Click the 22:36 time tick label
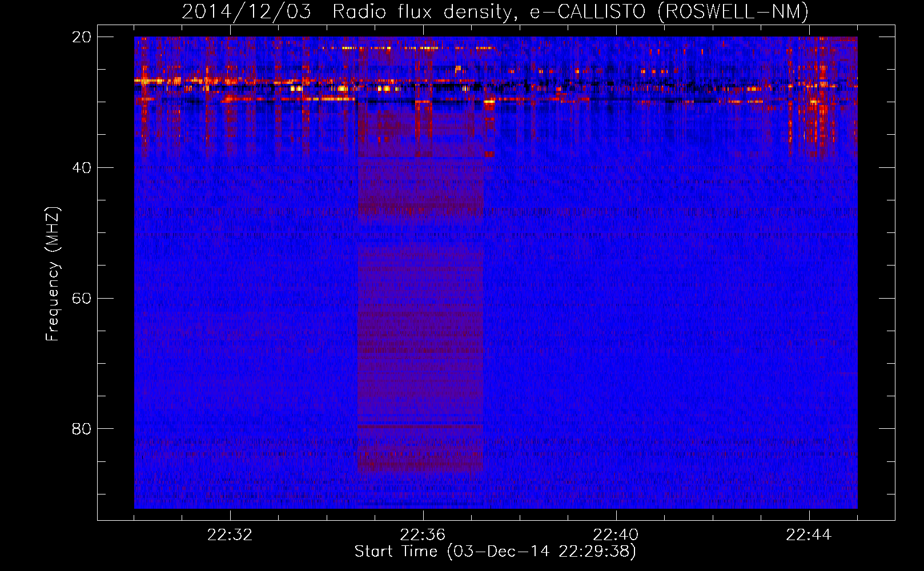Viewport: 924px width, 571px height. pos(423,535)
